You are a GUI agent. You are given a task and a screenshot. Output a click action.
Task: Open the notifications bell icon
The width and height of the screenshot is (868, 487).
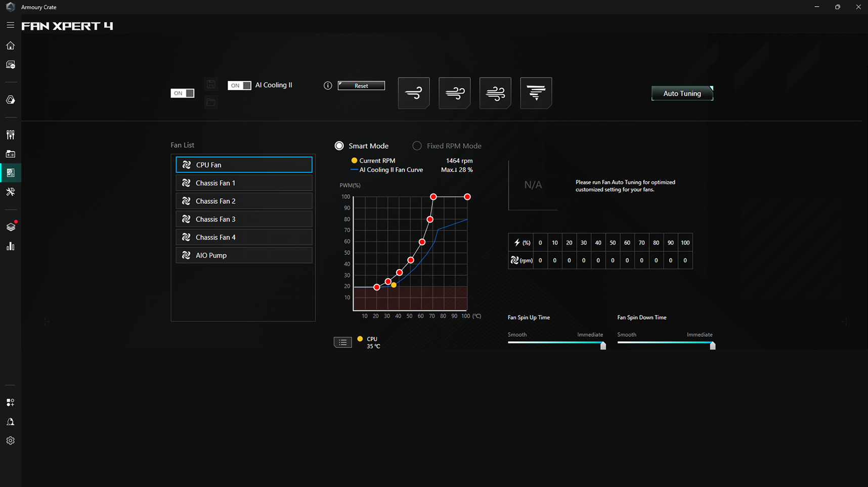pos(10,422)
